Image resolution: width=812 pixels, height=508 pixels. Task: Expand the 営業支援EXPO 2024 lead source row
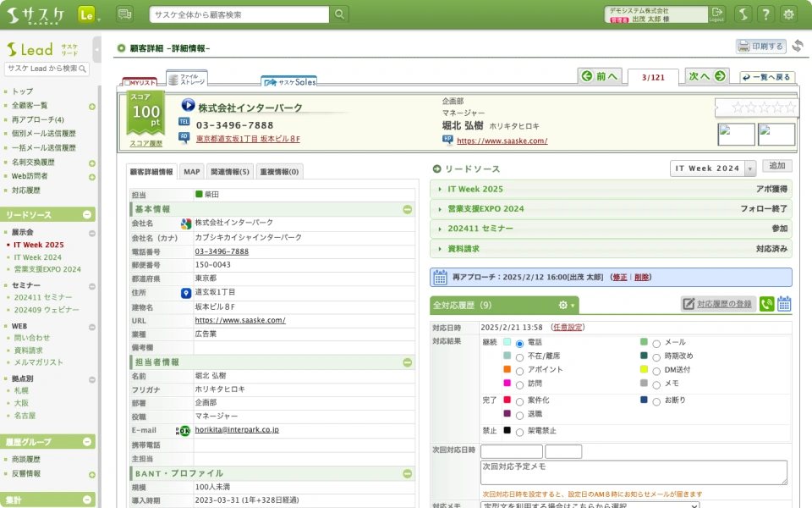611,208
